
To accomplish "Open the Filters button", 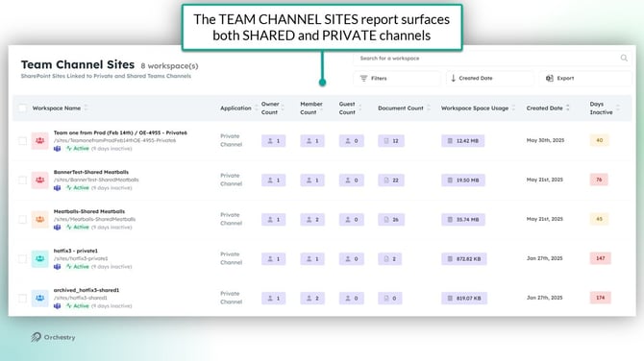I will tap(397, 79).
